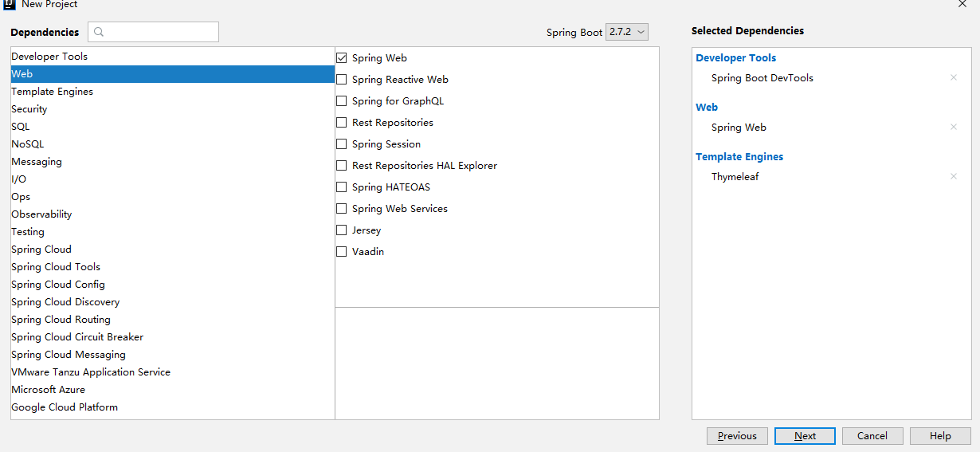Close the New Project dialog window

[x=962, y=4]
